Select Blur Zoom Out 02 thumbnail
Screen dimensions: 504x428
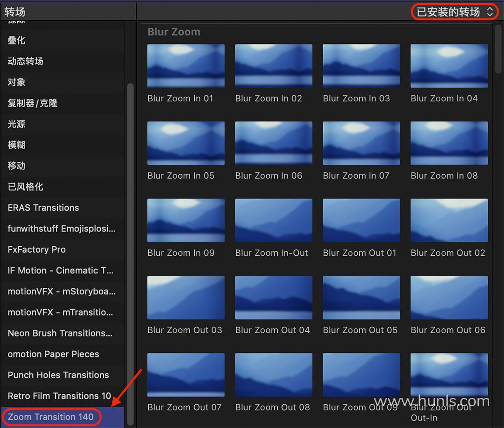tap(449, 220)
